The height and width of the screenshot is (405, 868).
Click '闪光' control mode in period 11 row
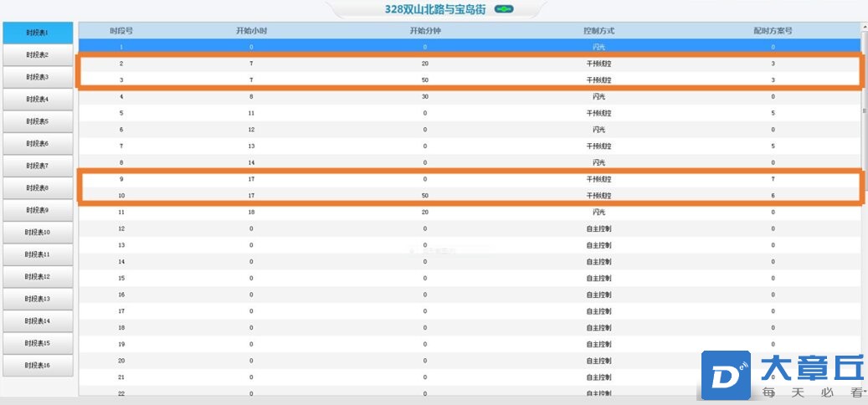(x=599, y=213)
